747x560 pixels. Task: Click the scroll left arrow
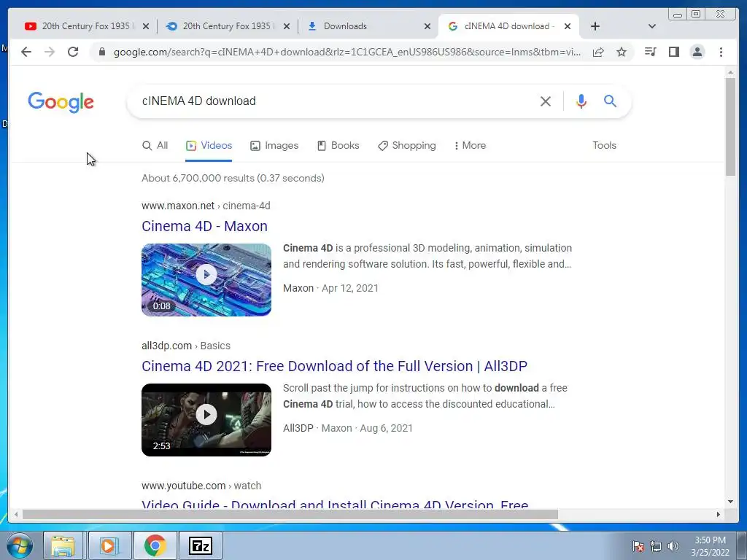point(16,514)
